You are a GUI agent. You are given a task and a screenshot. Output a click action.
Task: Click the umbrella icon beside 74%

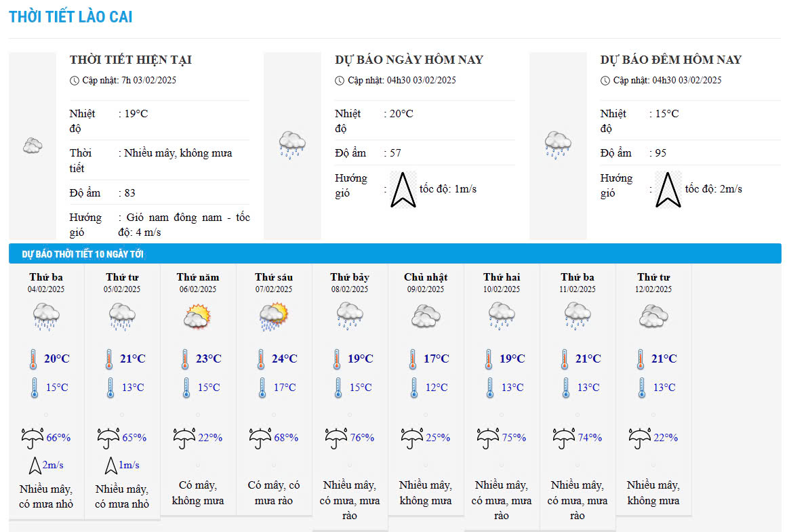[x=564, y=438]
